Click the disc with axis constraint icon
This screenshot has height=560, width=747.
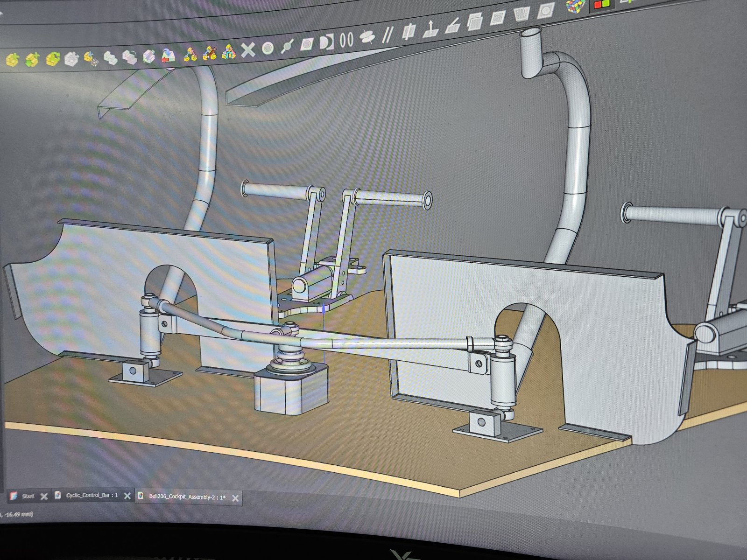pos(367,37)
